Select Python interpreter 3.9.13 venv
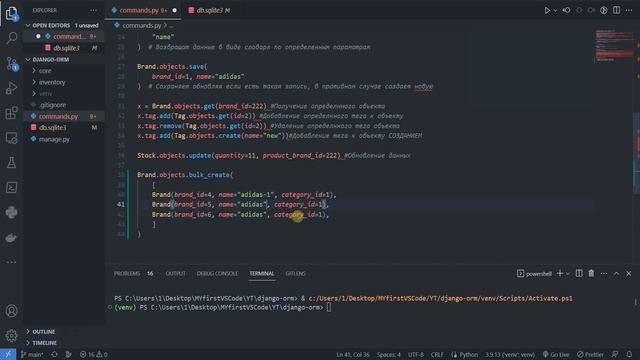The image size is (640, 360). [x=509, y=354]
